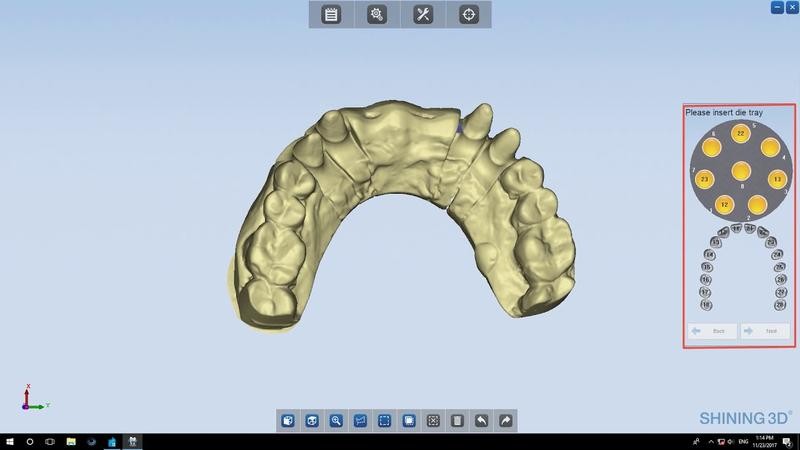Select the center die tray slot
The height and width of the screenshot is (450, 800).
tap(741, 171)
